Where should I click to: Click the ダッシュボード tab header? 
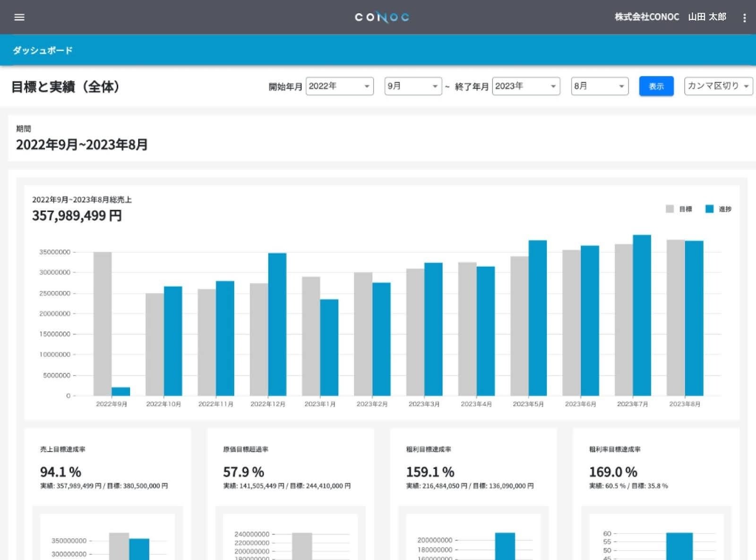(43, 50)
